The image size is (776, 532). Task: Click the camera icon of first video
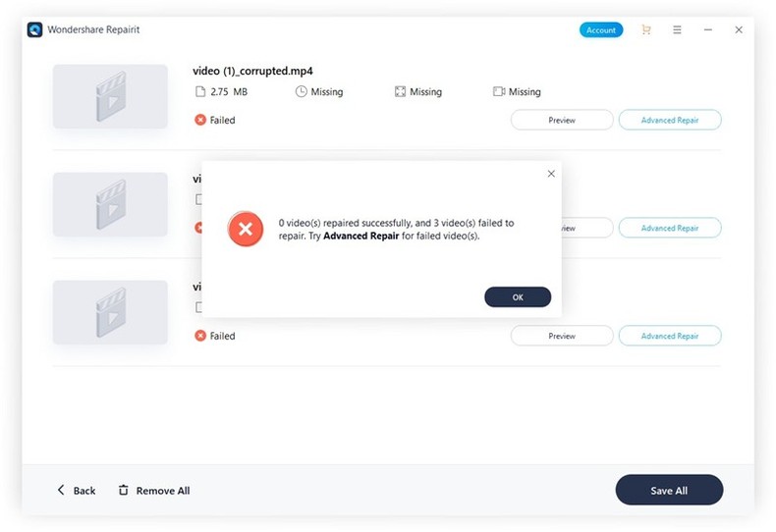tap(499, 91)
